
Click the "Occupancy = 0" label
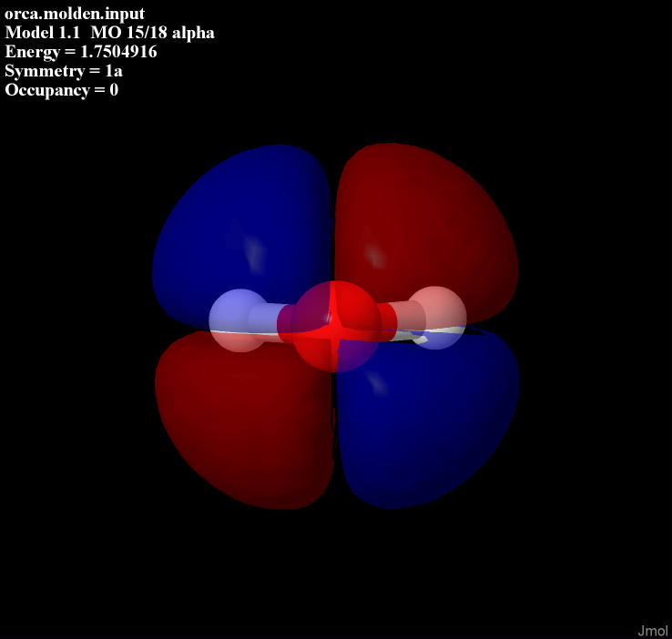point(62,90)
